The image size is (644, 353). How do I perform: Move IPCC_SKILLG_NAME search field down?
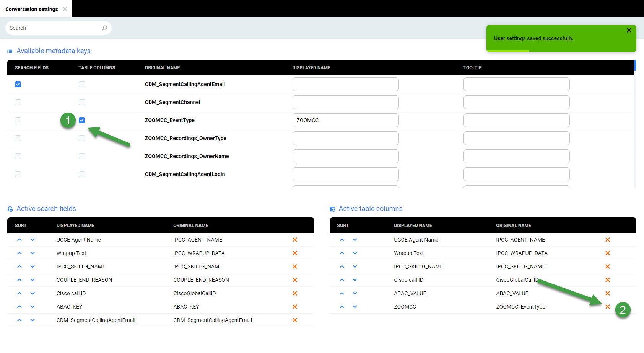(x=33, y=266)
